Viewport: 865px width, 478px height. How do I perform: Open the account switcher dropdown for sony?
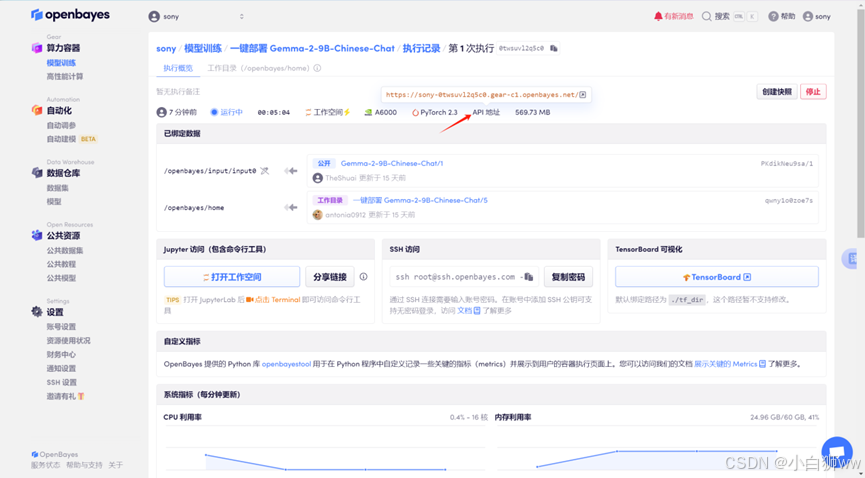tap(196, 17)
